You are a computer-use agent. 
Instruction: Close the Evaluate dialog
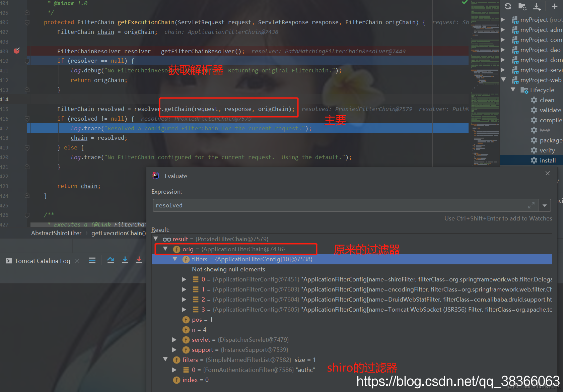[x=548, y=173]
